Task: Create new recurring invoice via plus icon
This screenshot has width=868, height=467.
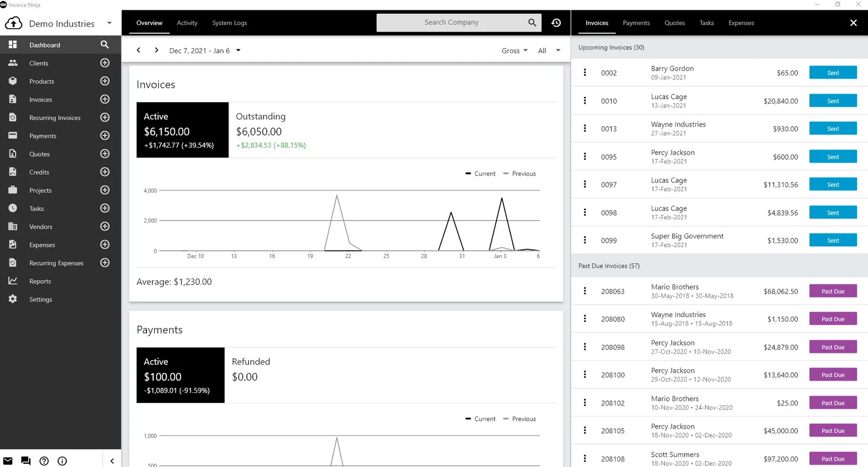Action: pos(105,117)
